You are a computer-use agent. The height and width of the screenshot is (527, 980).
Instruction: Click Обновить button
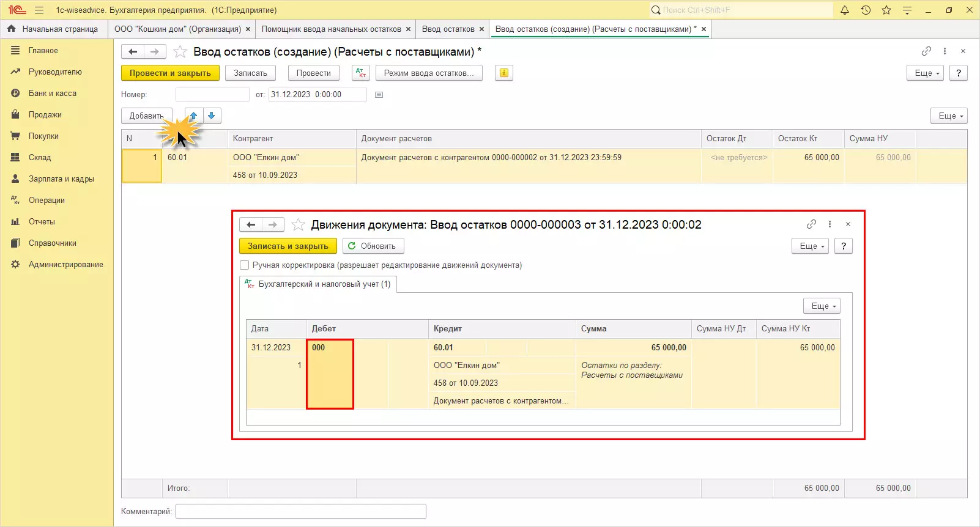373,246
